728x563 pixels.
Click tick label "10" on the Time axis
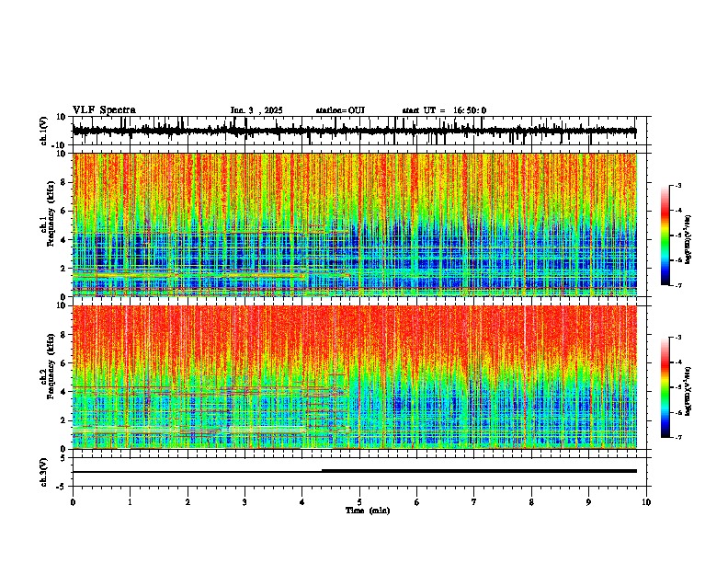click(646, 502)
